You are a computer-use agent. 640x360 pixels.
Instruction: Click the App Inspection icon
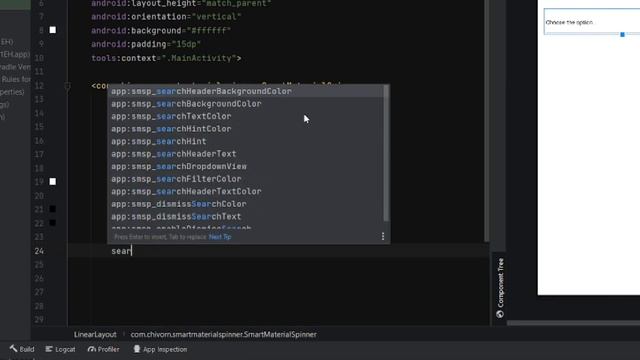137,349
